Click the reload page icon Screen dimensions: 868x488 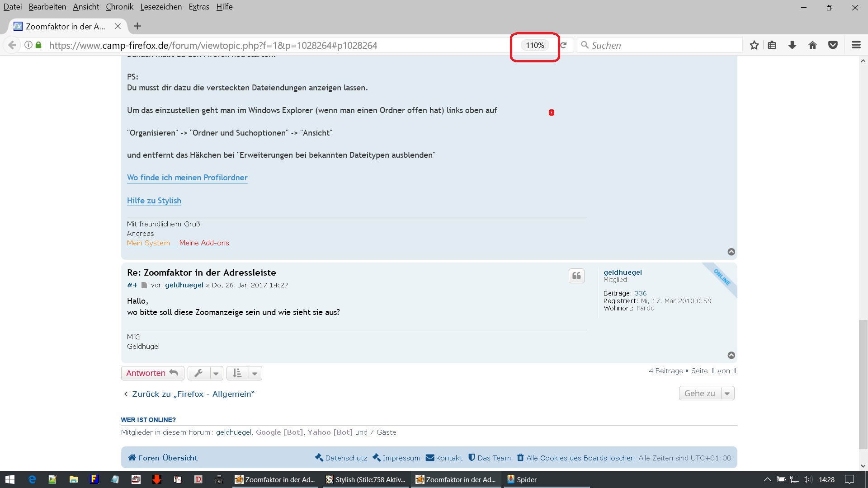[x=564, y=45]
